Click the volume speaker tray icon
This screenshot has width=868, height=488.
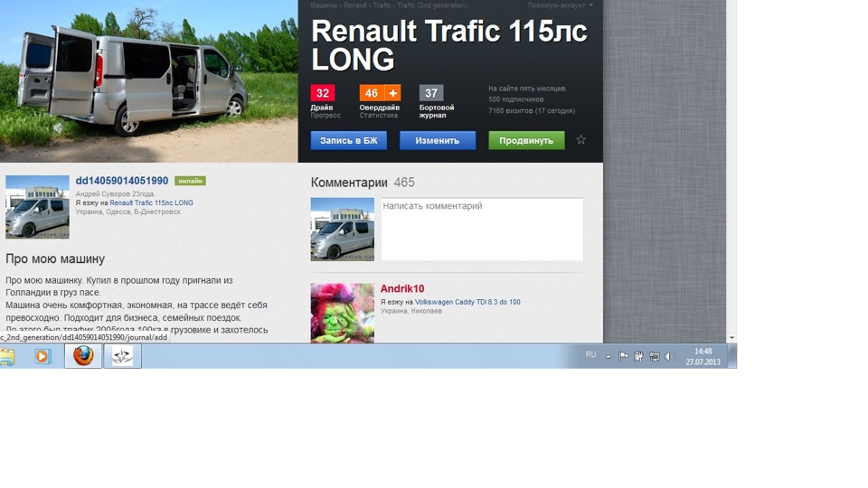point(670,356)
